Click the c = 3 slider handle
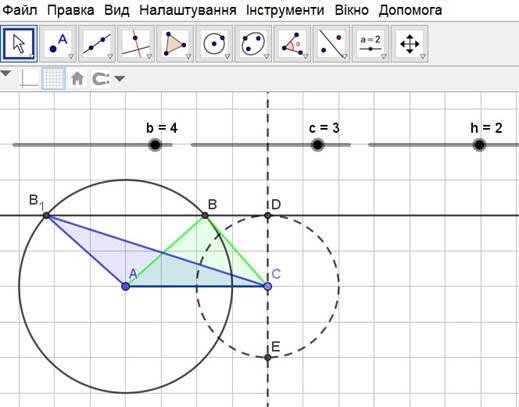The width and height of the screenshot is (519, 407). (317, 145)
